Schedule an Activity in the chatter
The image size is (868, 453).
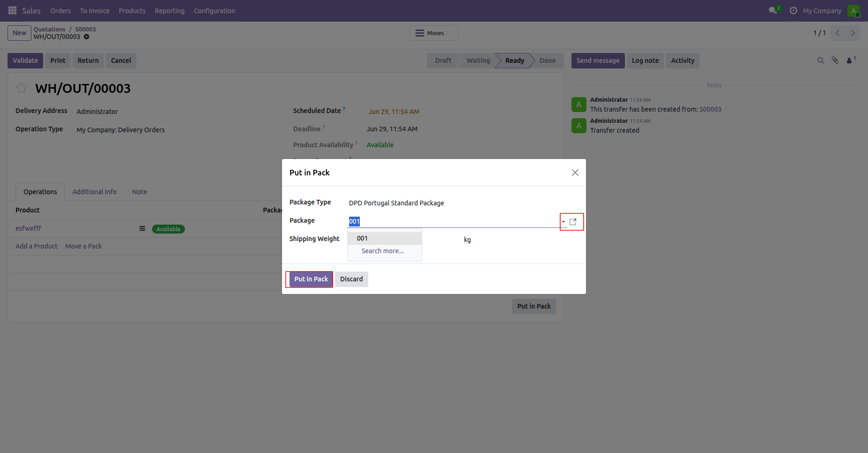coord(683,60)
